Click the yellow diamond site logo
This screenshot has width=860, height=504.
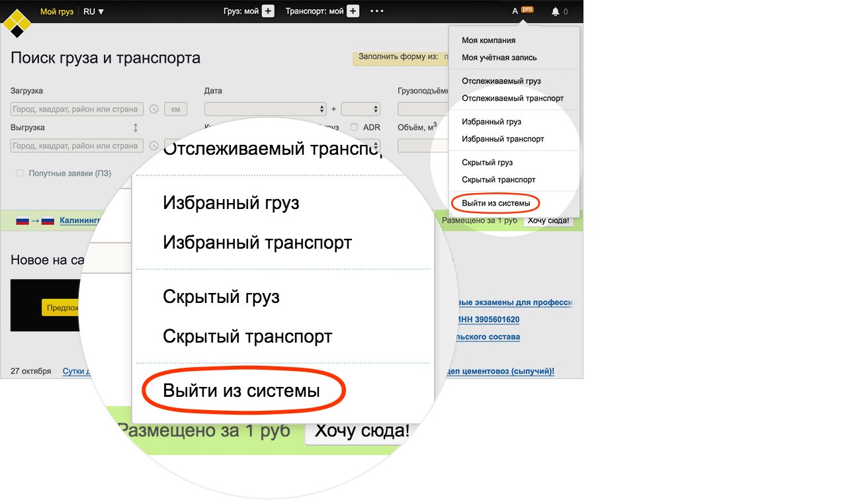pos(16,23)
